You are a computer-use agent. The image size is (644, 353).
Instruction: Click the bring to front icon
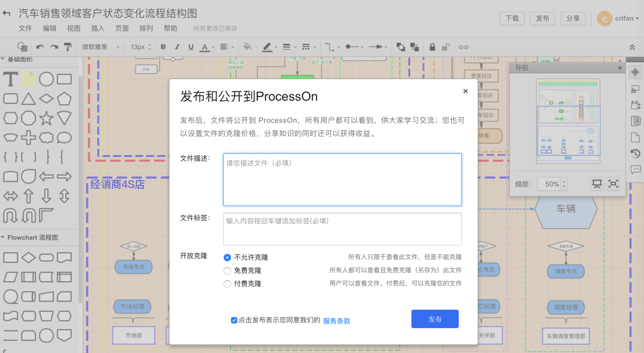point(401,47)
